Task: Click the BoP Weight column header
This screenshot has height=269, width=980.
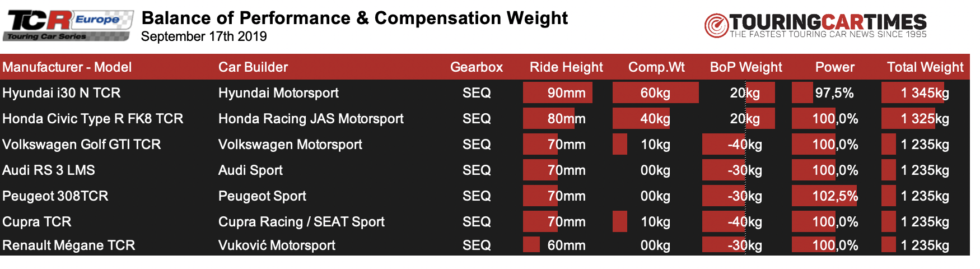Action: coord(746,67)
